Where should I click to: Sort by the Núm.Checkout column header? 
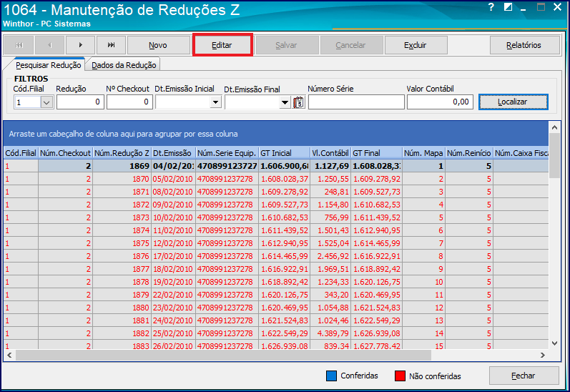[x=65, y=153]
